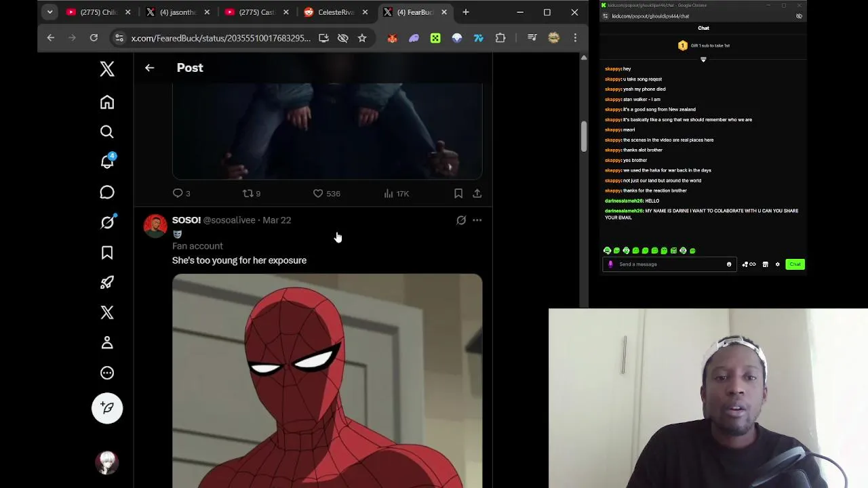The height and width of the screenshot is (488, 868).
Task: Repost the post with 9 reposts
Action: coord(252,193)
